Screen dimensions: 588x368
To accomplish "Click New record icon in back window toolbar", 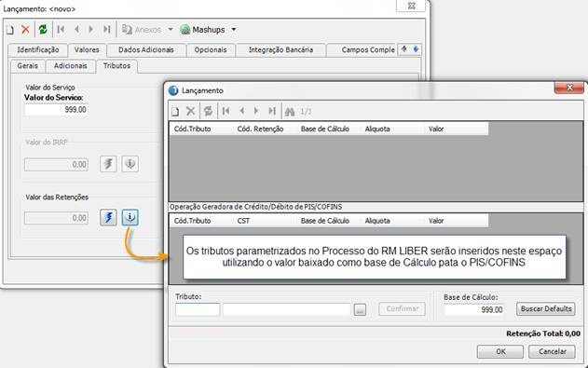I will tap(10, 30).
